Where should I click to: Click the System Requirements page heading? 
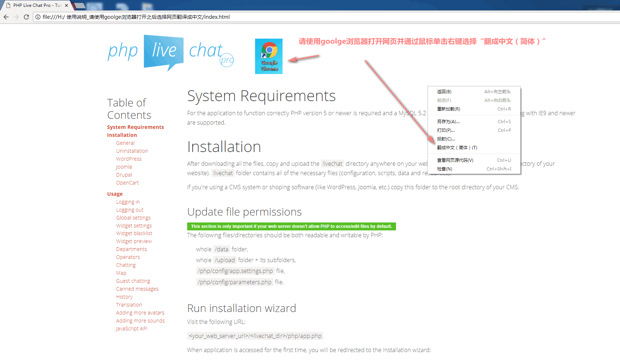261,96
